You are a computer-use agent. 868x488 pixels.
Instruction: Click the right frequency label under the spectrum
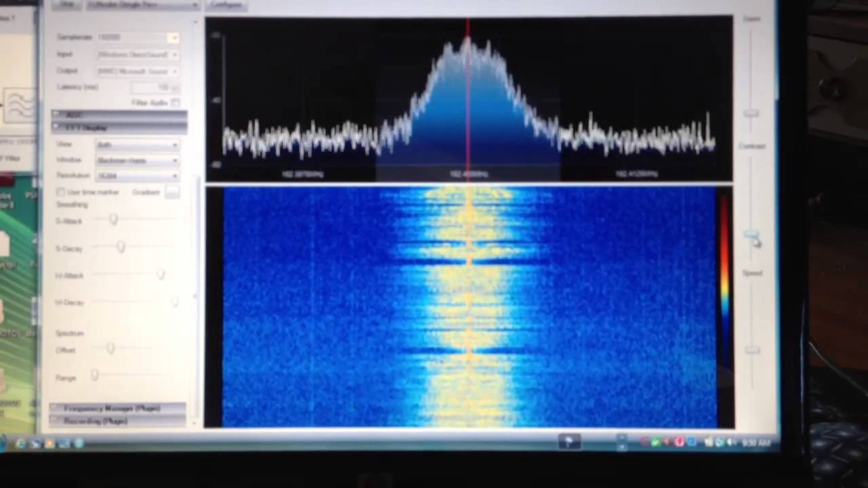click(x=636, y=174)
